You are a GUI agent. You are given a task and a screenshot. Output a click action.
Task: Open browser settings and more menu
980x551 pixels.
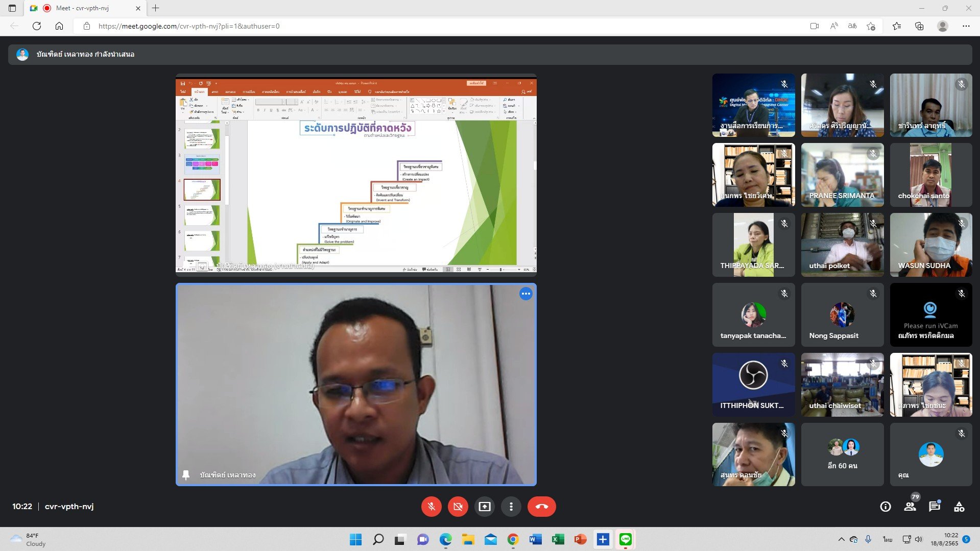pyautogui.click(x=966, y=26)
